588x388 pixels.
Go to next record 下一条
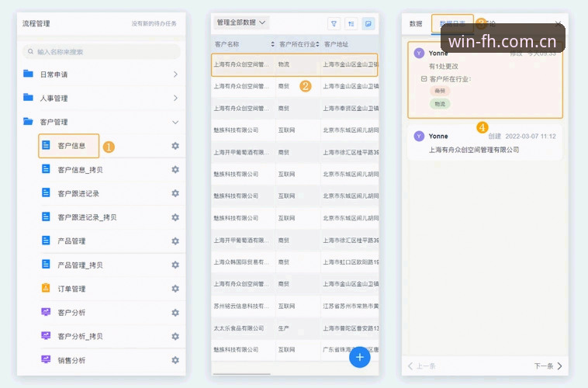coord(548,365)
